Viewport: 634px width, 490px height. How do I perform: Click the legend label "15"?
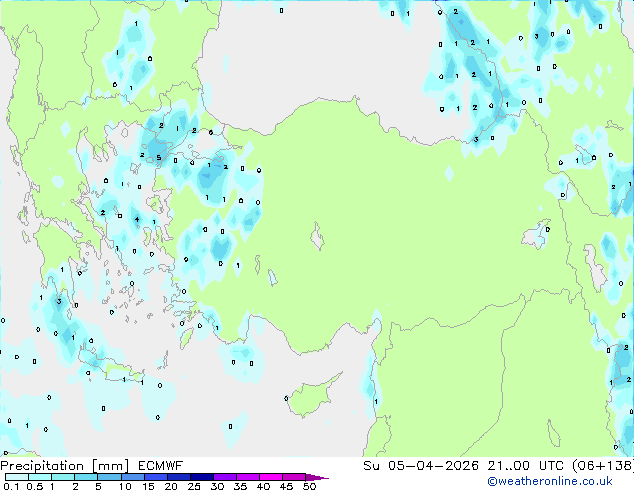click(148, 486)
